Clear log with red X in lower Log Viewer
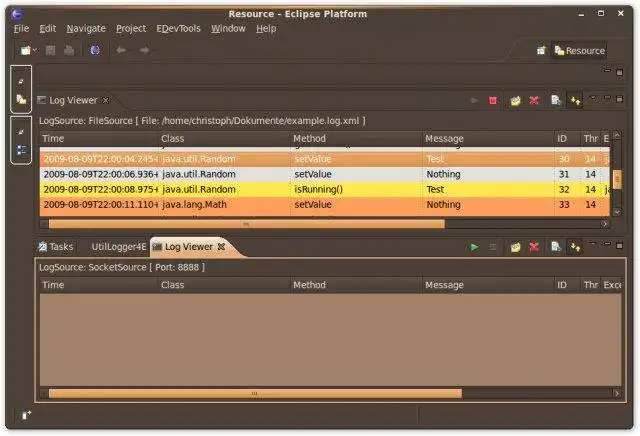The height and width of the screenshot is (436, 640). (x=534, y=247)
